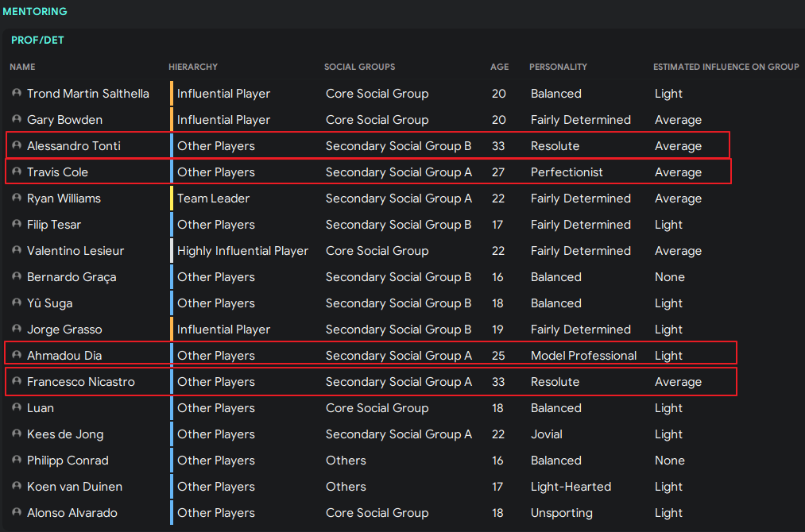Click Core Social Group cell for Luan
This screenshot has height=532, width=805.
[377, 407]
